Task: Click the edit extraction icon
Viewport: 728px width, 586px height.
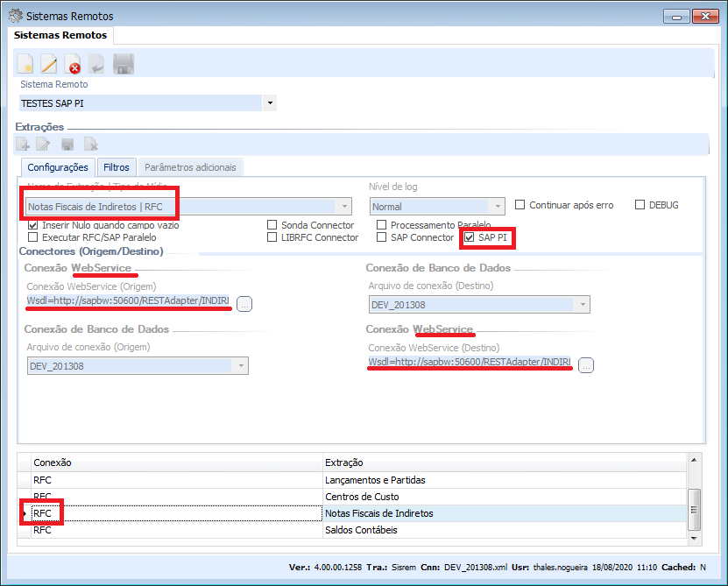Action: [45, 145]
